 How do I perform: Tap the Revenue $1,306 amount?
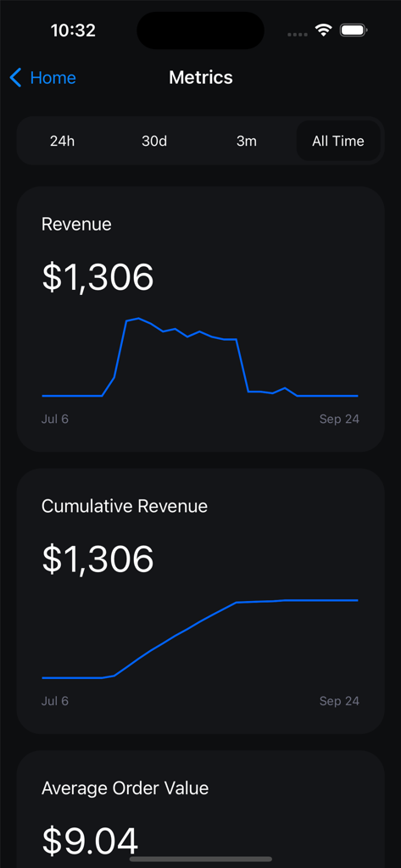pos(97,277)
